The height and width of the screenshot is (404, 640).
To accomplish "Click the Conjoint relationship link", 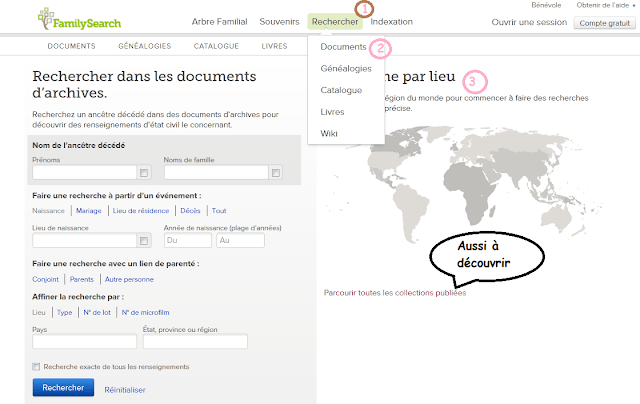I will pyautogui.click(x=45, y=278).
